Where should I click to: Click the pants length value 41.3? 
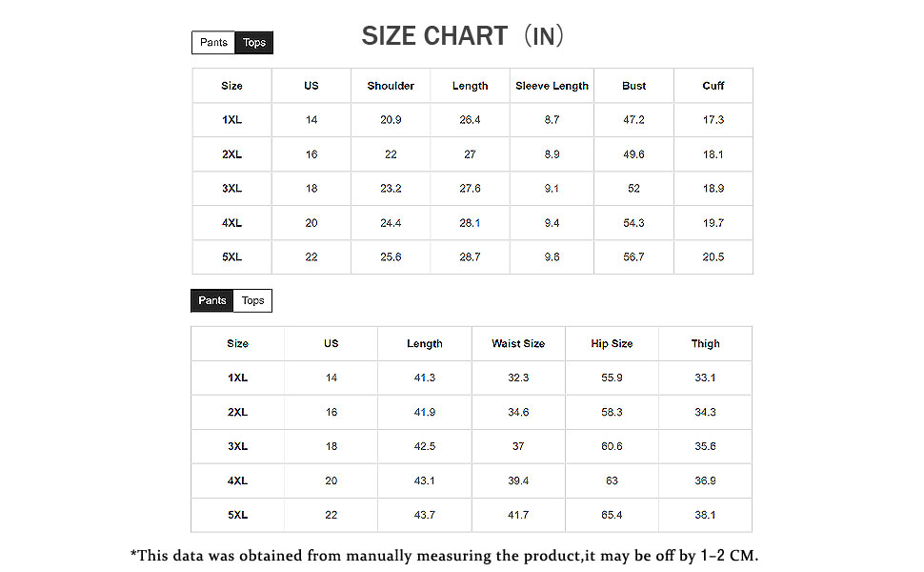[425, 378]
